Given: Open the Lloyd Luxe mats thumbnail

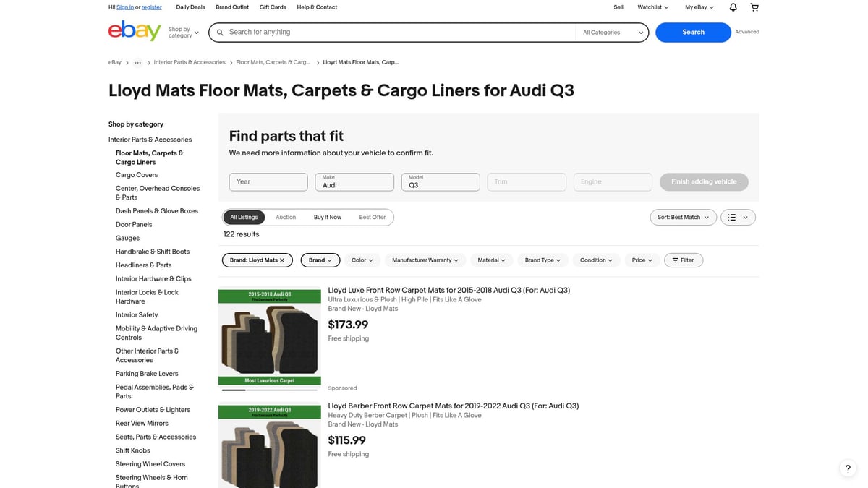Looking at the screenshot, I should click(x=269, y=338).
